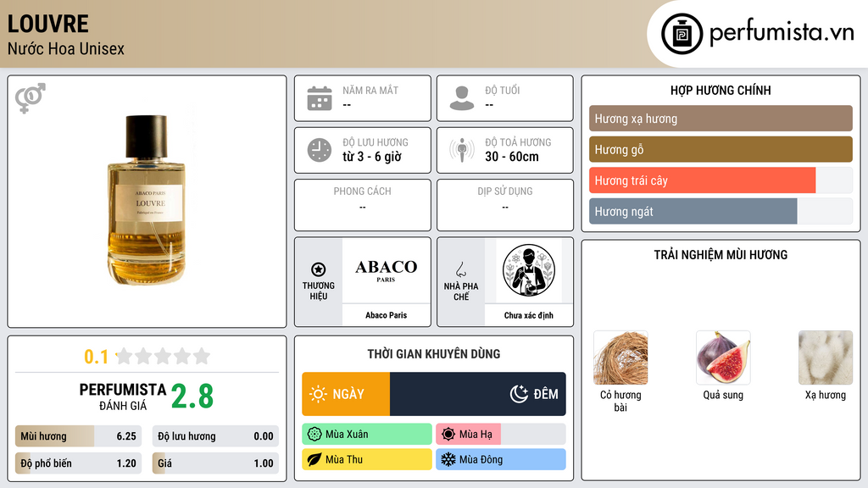The width and height of the screenshot is (868, 488).
Task: Click the summer sun icon in Mùa Hạ
Action: point(448,435)
